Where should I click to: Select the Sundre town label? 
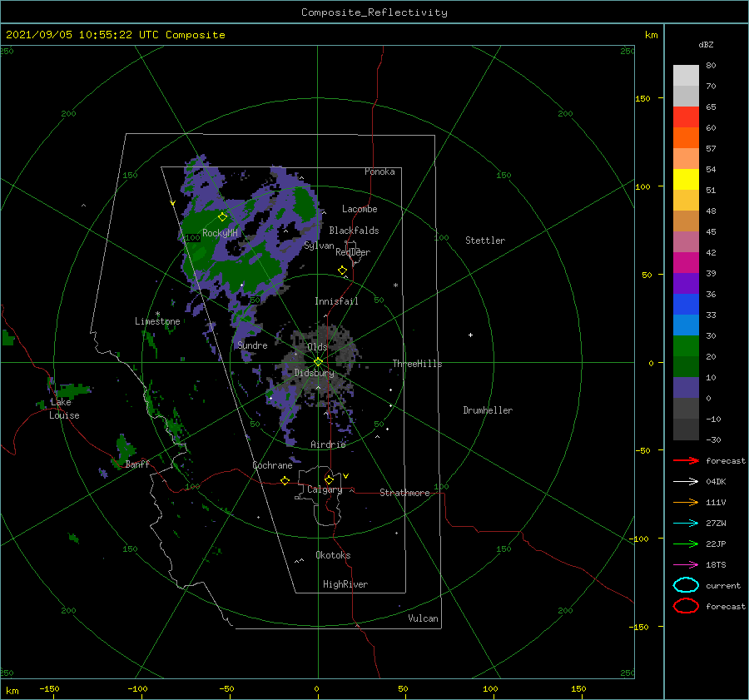(252, 345)
